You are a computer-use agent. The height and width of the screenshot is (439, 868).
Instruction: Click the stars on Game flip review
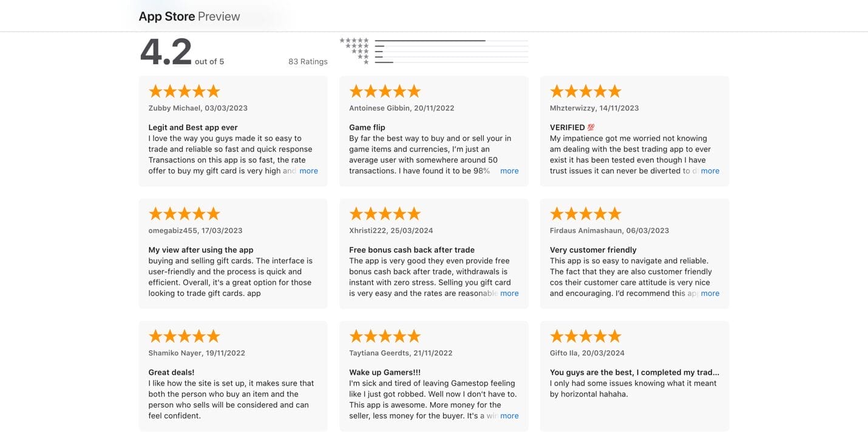(x=385, y=92)
